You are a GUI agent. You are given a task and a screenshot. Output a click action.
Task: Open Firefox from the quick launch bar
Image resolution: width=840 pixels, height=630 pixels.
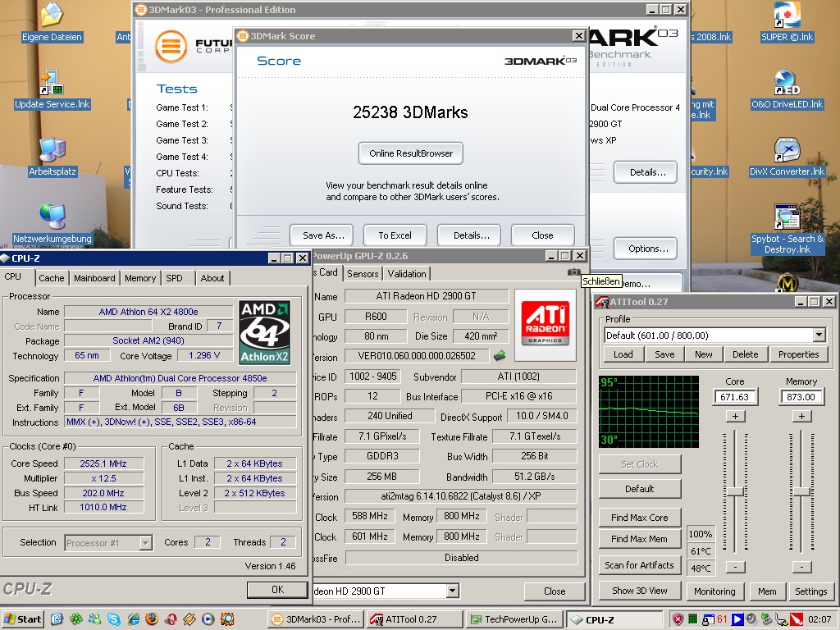pos(151,619)
